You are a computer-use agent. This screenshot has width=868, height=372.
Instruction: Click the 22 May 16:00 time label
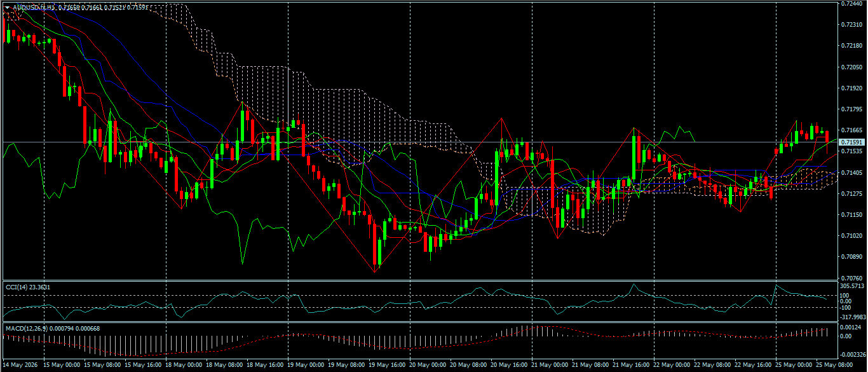[x=752, y=366]
